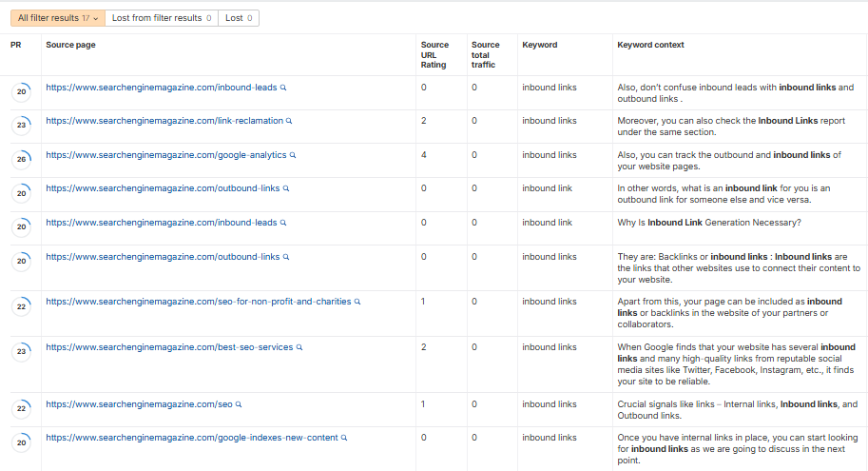Click magnifier icon beside google-indexes-new-content URL
The width and height of the screenshot is (868, 471).
click(344, 439)
